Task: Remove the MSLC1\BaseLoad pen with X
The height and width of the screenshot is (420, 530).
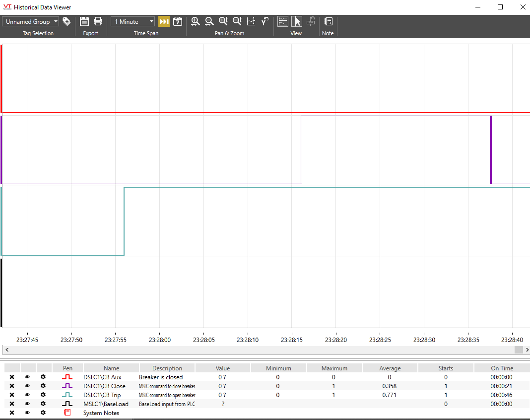Action: click(x=12, y=404)
